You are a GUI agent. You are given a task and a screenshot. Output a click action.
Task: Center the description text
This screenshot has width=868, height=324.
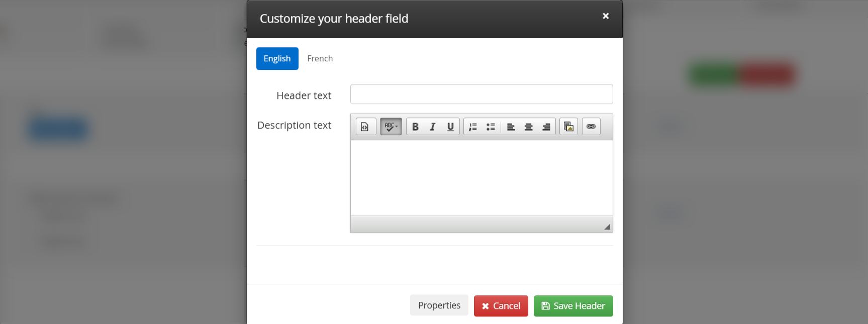528,127
